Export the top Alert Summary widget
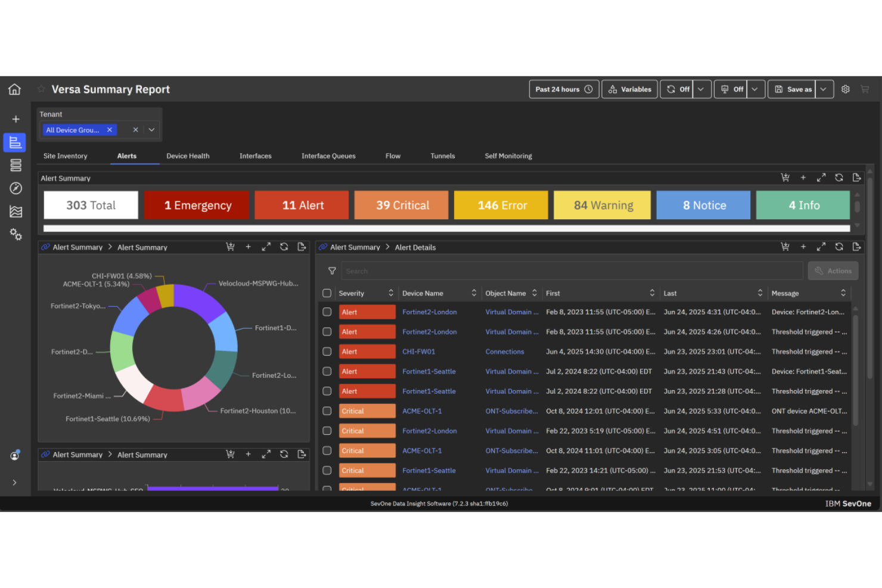The image size is (882, 588). [x=857, y=178]
